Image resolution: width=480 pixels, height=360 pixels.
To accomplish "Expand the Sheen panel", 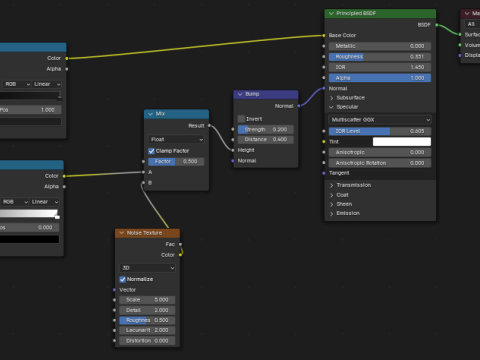I will tap(332, 204).
